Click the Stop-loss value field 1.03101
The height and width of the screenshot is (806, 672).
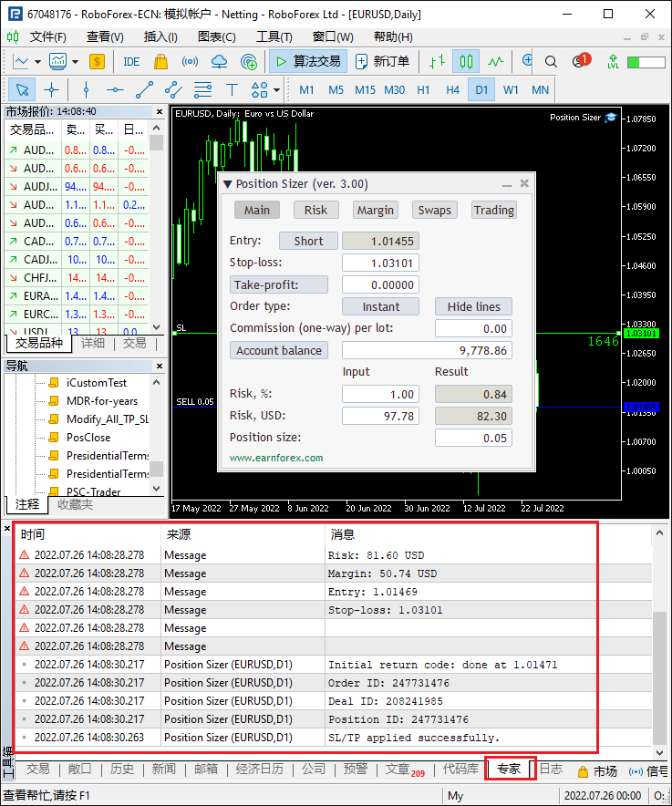click(x=380, y=263)
